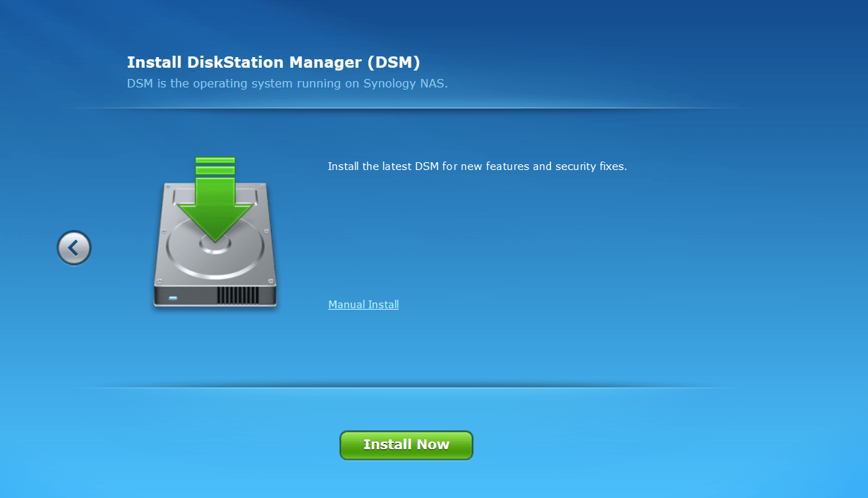Click the "(DSM)" text in the title

393,63
